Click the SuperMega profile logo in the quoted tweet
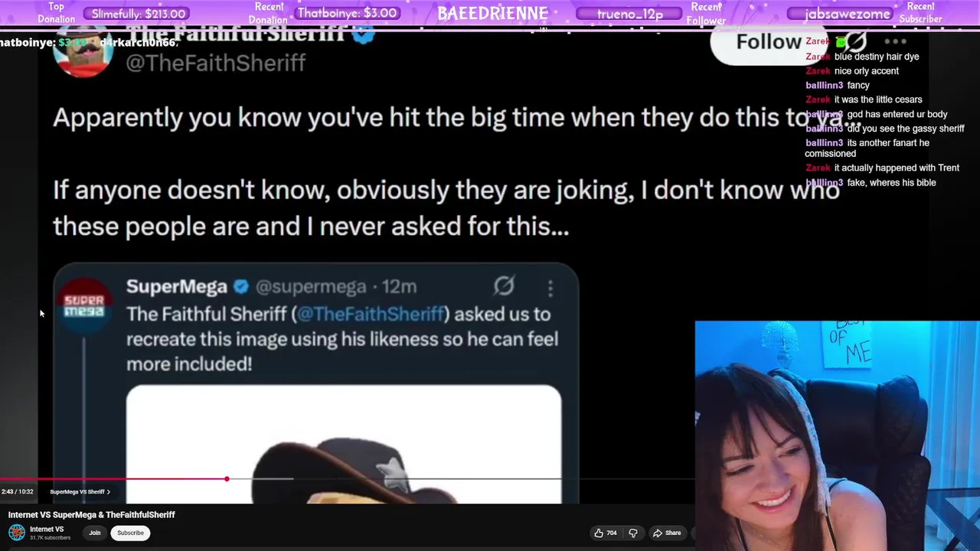The image size is (980, 551). pos(83,304)
